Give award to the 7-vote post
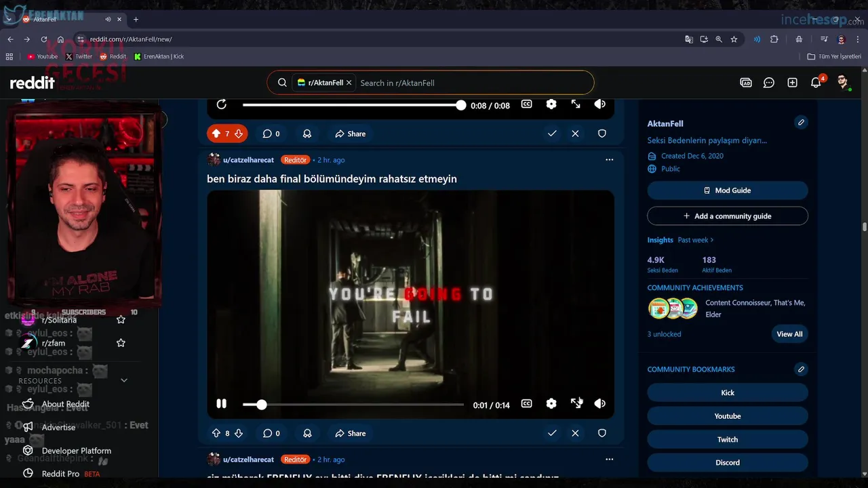The height and width of the screenshot is (488, 868). pyautogui.click(x=307, y=134)
